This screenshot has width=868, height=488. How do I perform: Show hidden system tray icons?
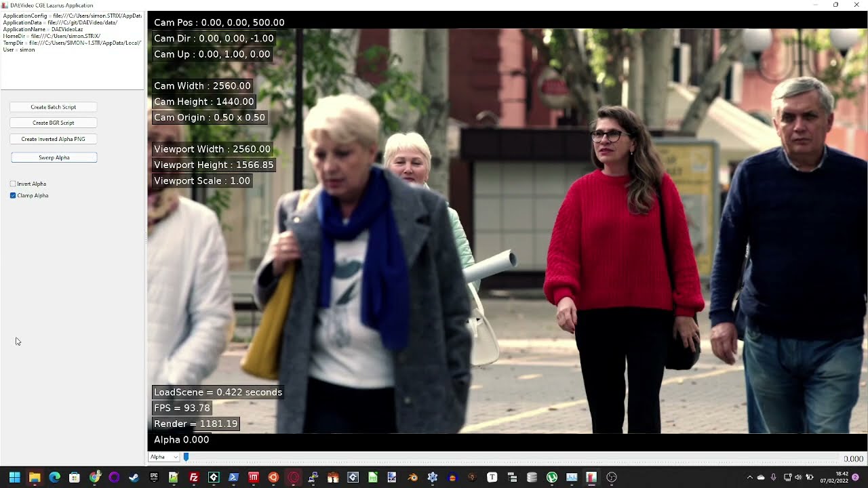click(x=749, y=477)
